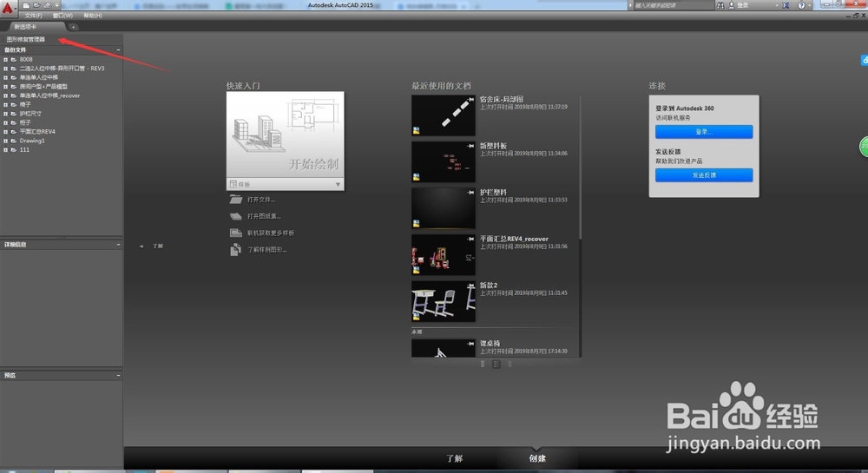The image size is (868, 473).
Task: Expand the Drawing1 node
Action: 5,141
